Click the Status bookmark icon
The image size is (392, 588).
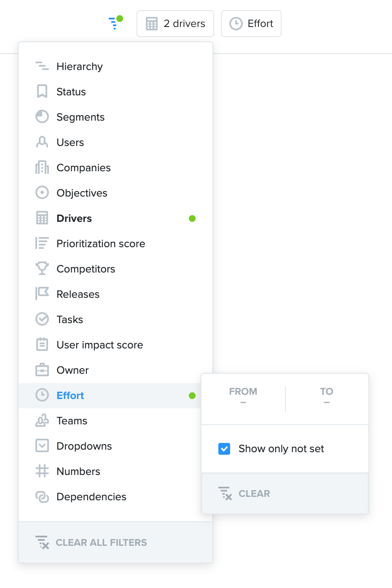[42, 92]
